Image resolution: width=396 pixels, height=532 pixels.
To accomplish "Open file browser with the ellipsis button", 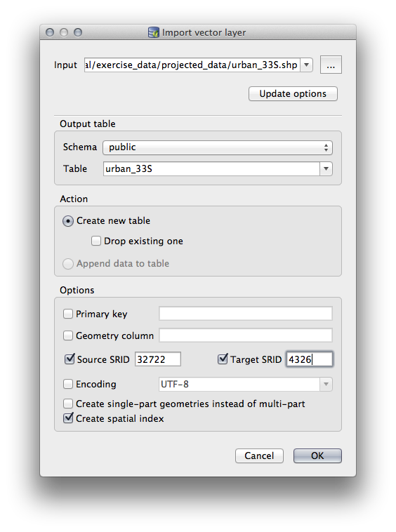I will tap(331, 65).
